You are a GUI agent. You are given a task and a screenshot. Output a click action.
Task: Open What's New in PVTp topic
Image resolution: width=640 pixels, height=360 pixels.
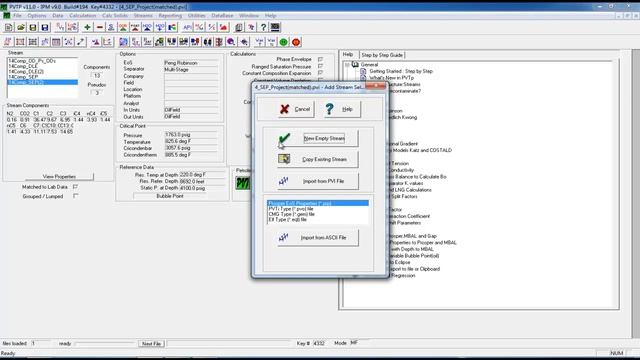coord(391,78)
